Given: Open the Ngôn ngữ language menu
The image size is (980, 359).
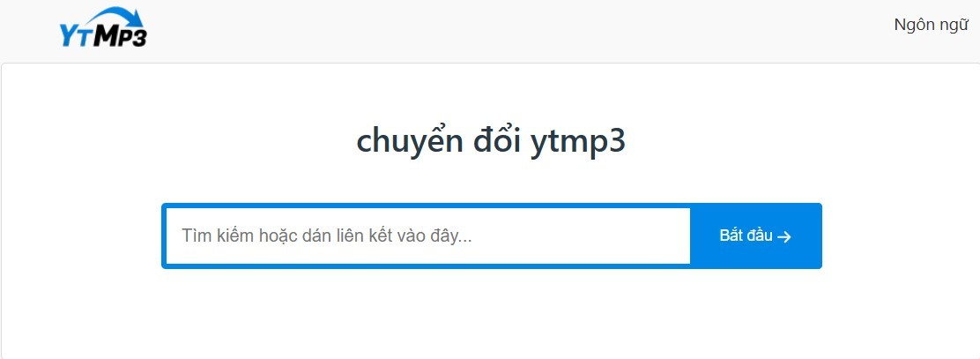Looking at the screenshot, I should click(931, 25).
